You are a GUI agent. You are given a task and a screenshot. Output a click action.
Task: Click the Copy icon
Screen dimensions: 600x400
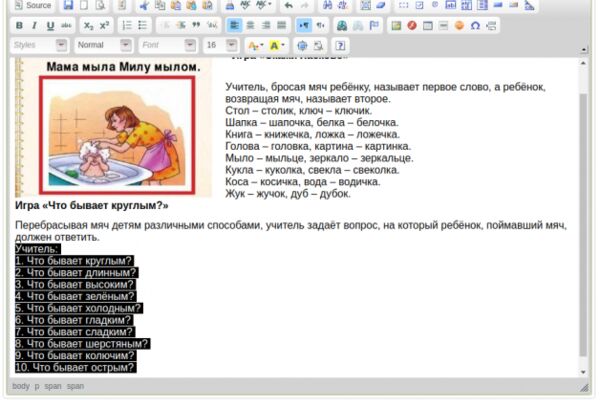160,5
